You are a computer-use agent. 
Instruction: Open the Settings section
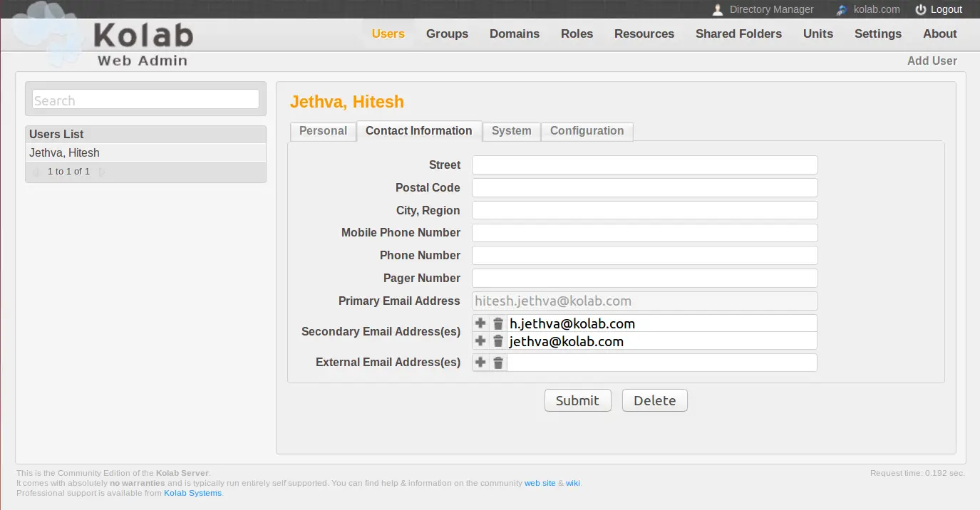tap(878, 33)
